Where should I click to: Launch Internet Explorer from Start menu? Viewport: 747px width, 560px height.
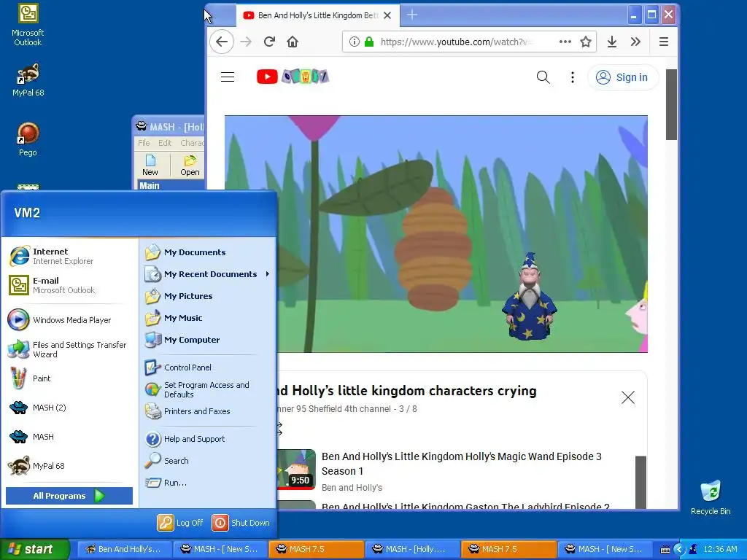point(71,256)
